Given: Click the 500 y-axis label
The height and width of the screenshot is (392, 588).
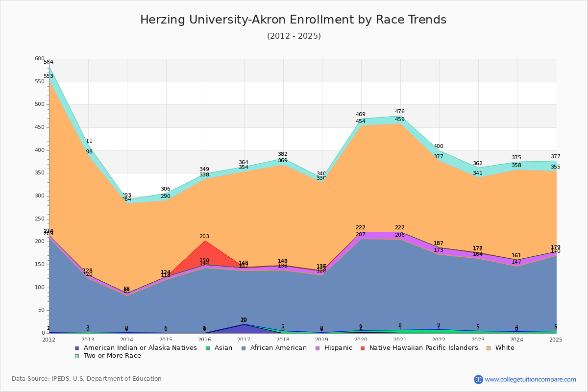Looking at the screenshot, I should (x=39, y=104).
